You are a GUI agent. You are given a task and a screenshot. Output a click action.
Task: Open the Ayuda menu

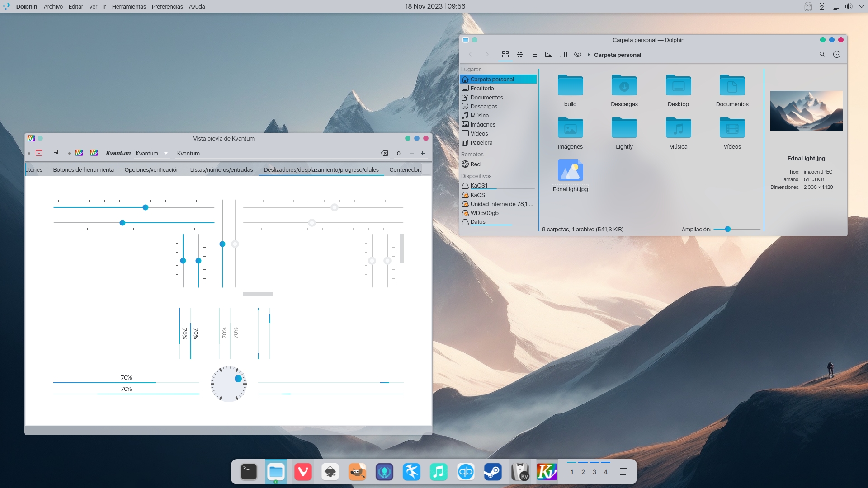[197, 6]
